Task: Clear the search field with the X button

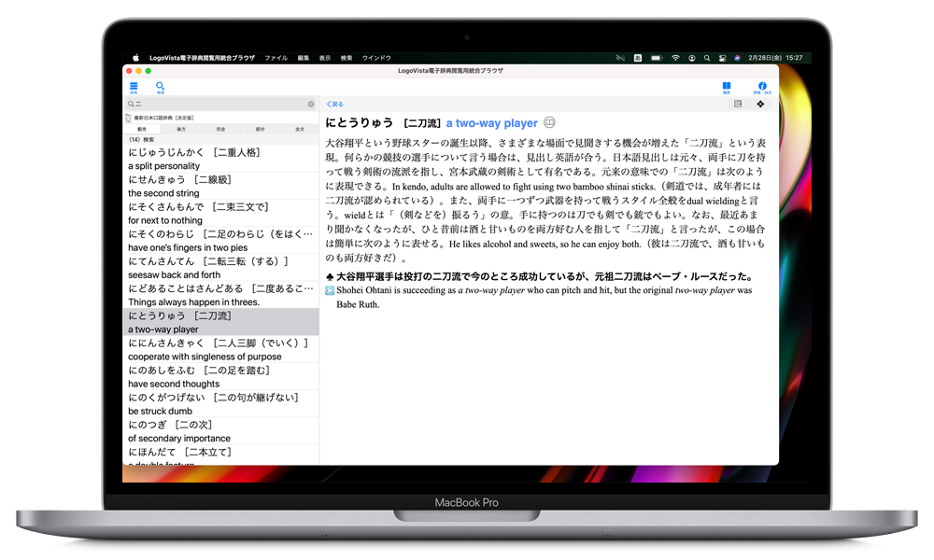Action: pyautogui.click(x=311, y=105)
